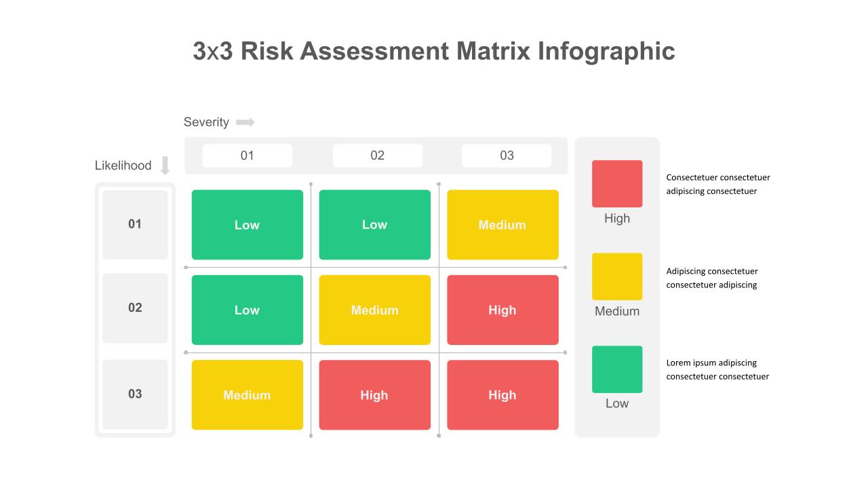
Task: Click the Medium cell in the top row
Action: point(502,225)
